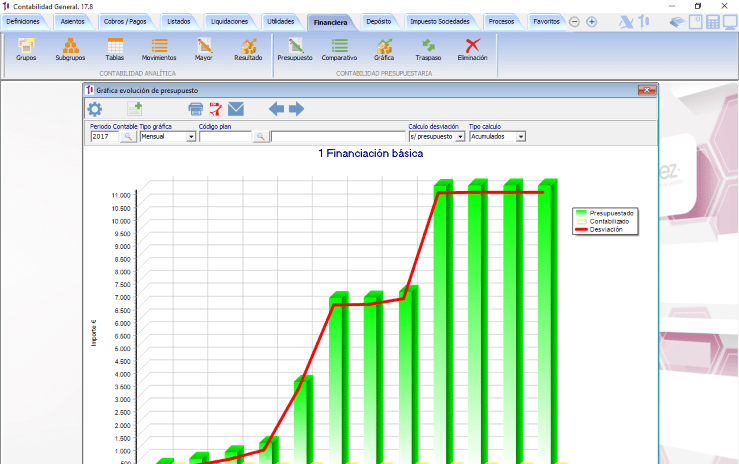
Task: Click the export document with plus icon
Action: pos(135,109)
